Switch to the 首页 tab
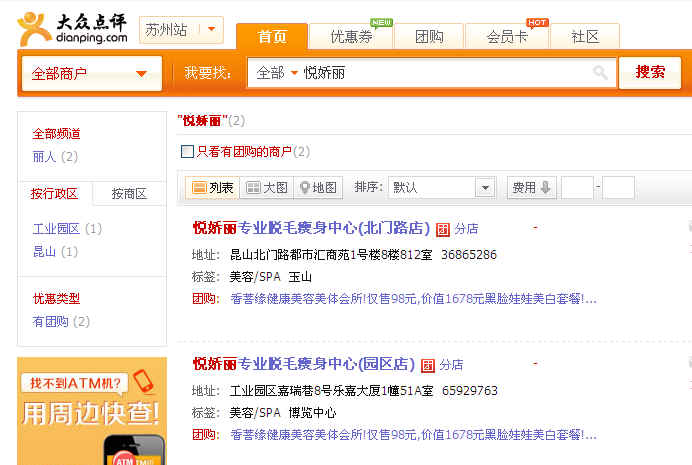 pos(272,36)
